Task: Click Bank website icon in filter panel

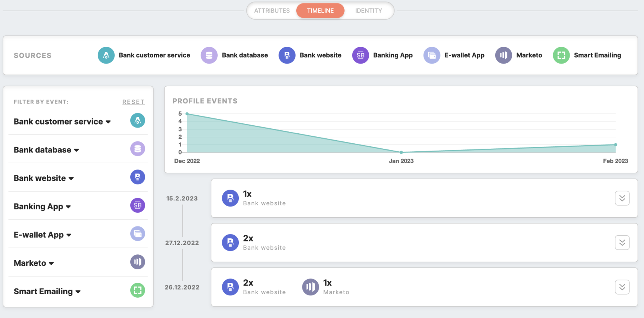Action: coord(138,177)
